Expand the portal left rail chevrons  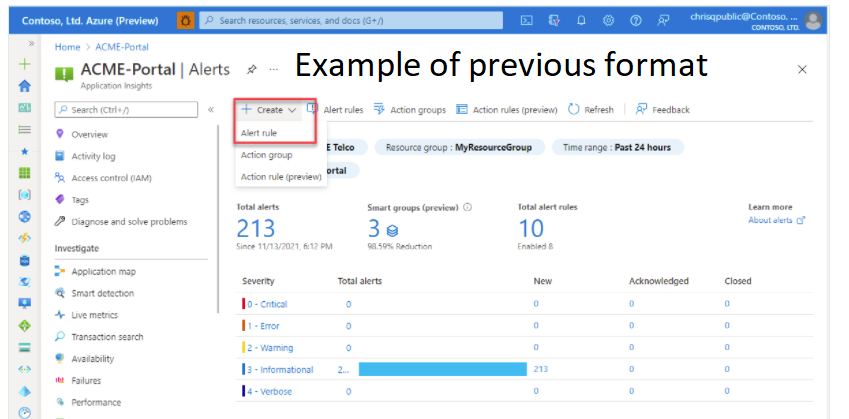click(31, 43)
